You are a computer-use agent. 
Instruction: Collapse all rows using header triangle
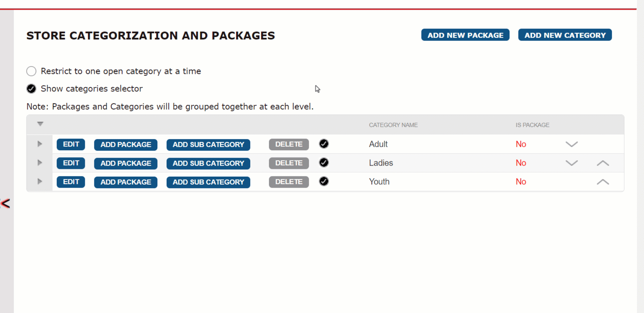coord(40,124)
